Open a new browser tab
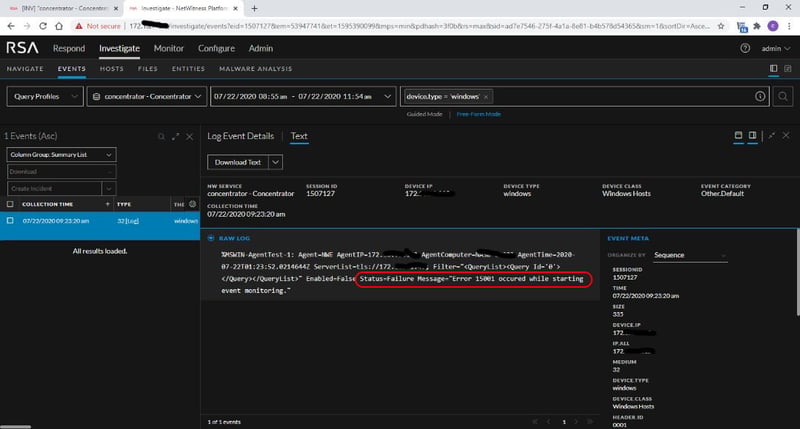800x429 pixels. (254, 8)
